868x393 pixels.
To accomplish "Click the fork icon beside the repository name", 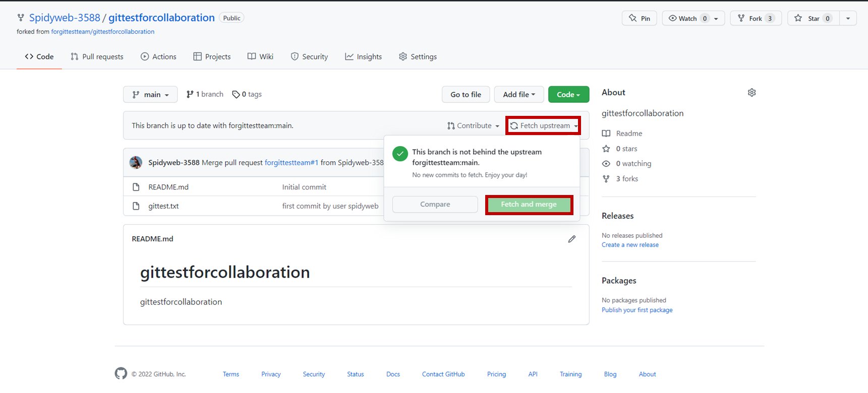I will tap(21, 18).
